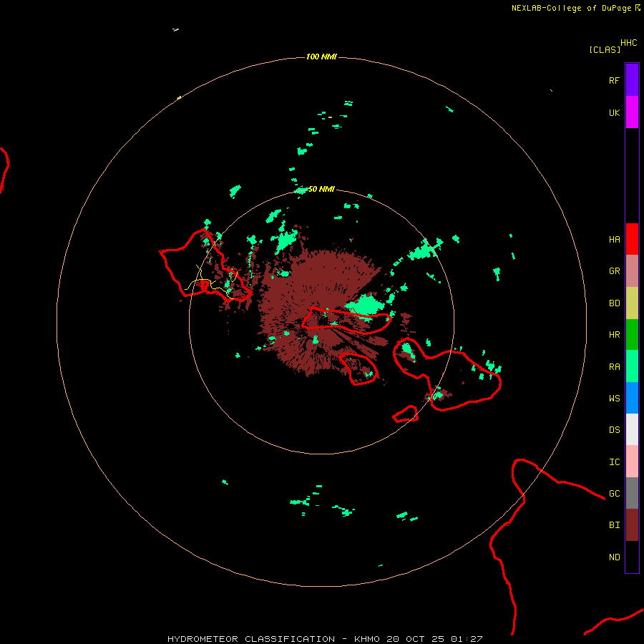Click the HHC product label

[628, 43]
